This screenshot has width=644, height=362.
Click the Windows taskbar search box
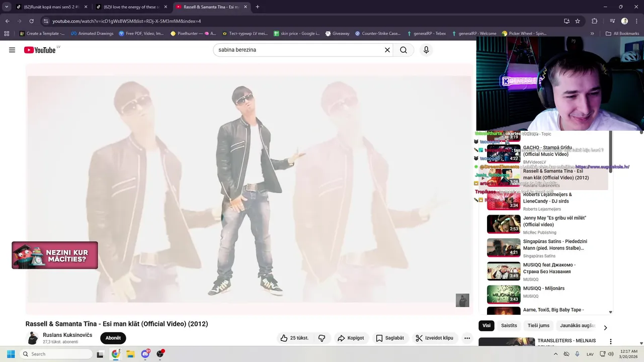click(x=56, y=354)
